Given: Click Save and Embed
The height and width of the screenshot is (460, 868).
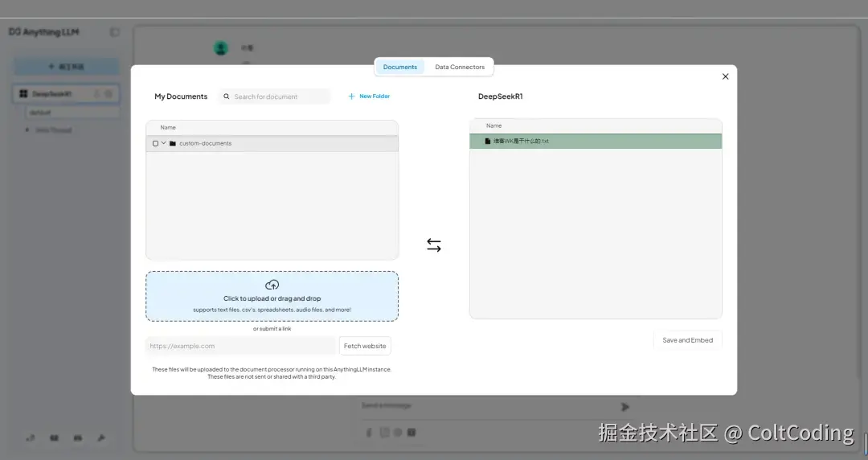Looking at the screenshot, I should click(687, 340).
